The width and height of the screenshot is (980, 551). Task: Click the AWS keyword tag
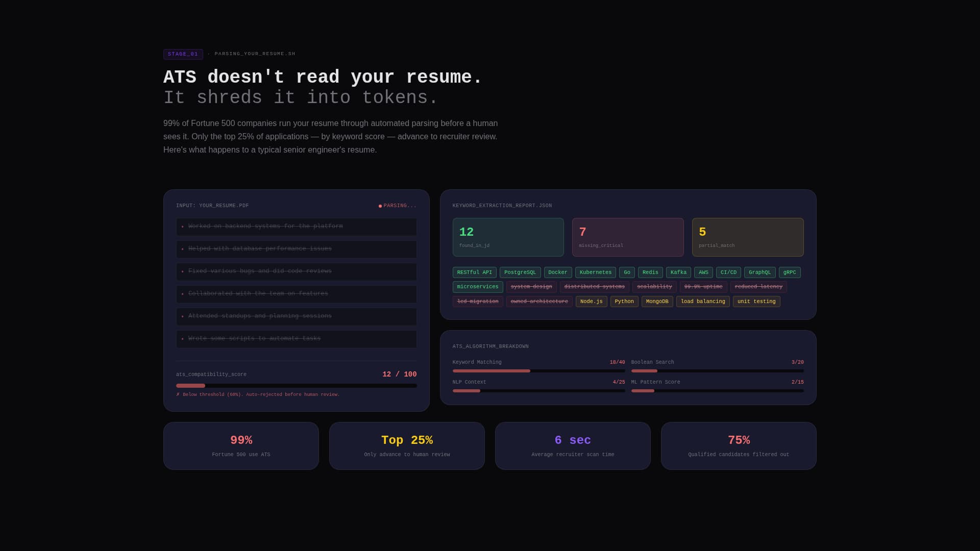(x=703, y=272)
